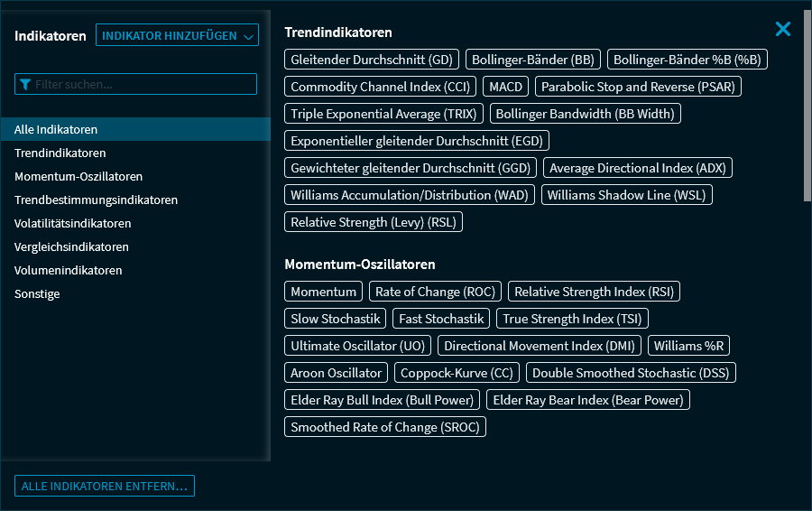Select the Alle Indikatoren category
This screenshot has width=812, height=511.
[56, 129]
